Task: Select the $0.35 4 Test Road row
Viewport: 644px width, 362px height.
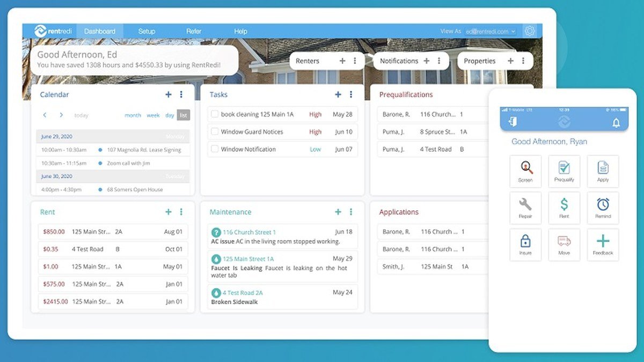Action: pos(113,249)
